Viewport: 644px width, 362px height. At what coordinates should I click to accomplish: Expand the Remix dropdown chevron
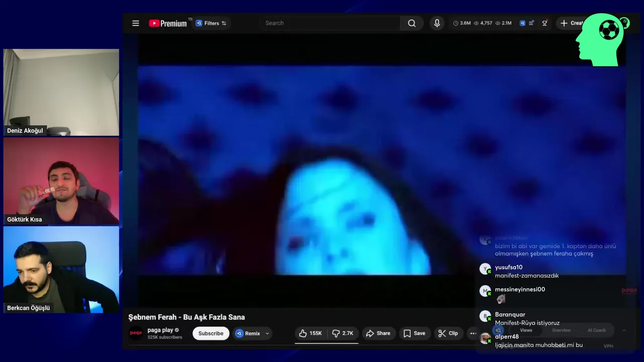[x=267, y=333]
